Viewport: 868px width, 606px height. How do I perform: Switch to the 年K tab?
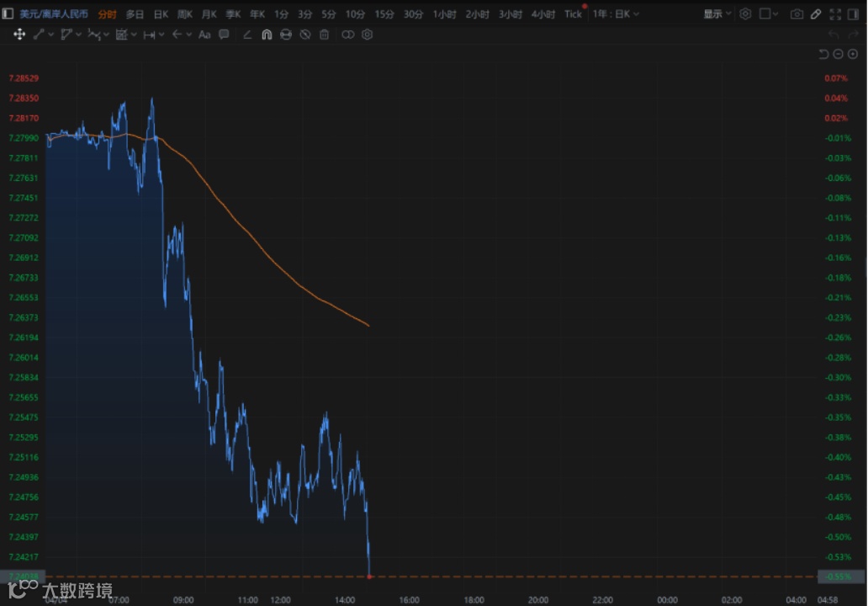click(257, 13)
